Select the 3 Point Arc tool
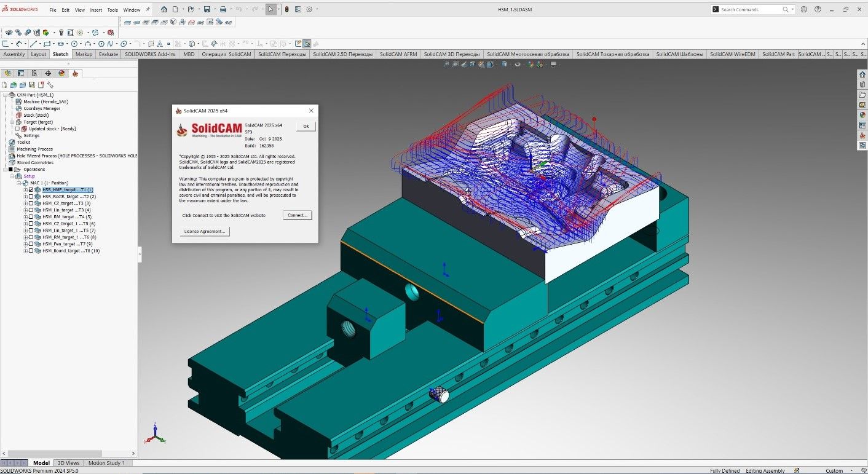 pos(87,43)
